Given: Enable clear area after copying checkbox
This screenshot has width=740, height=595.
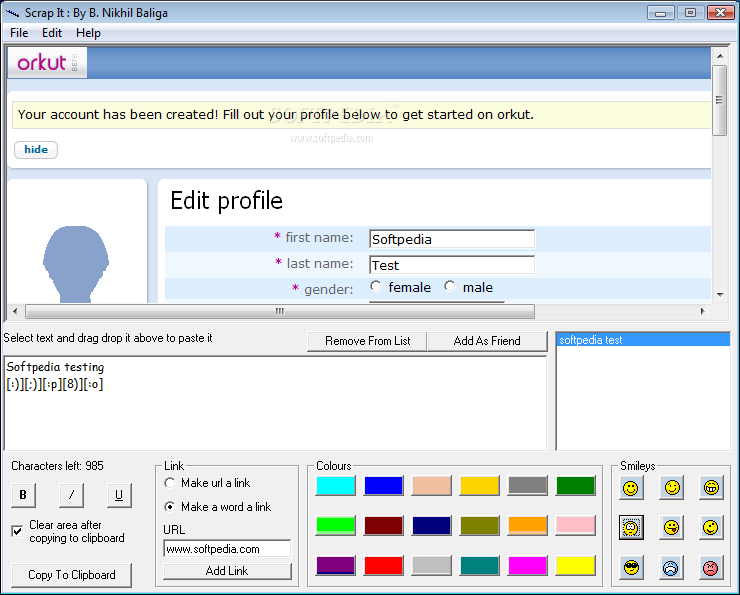Looking at the screenshot, I should coord(17,531).
